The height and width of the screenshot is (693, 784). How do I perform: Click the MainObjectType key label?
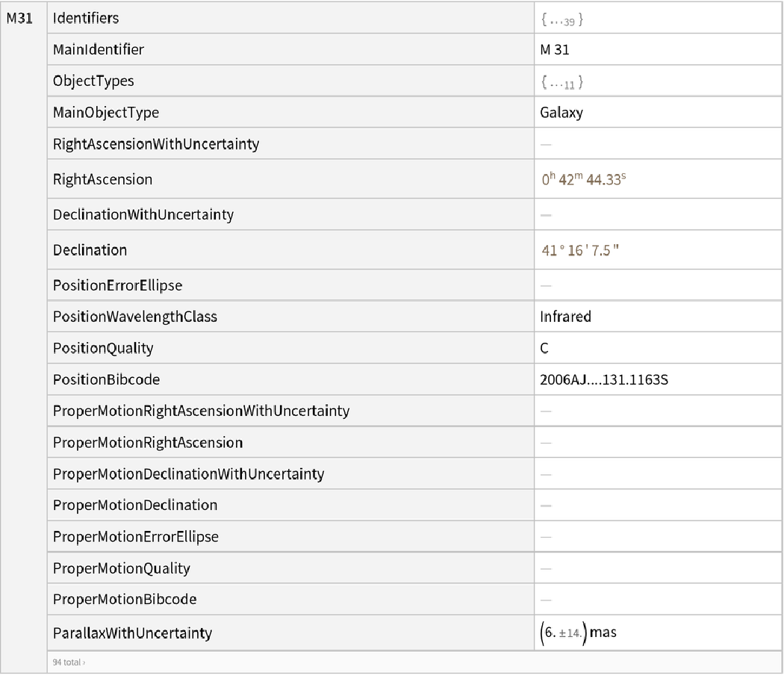click(106, 114)
